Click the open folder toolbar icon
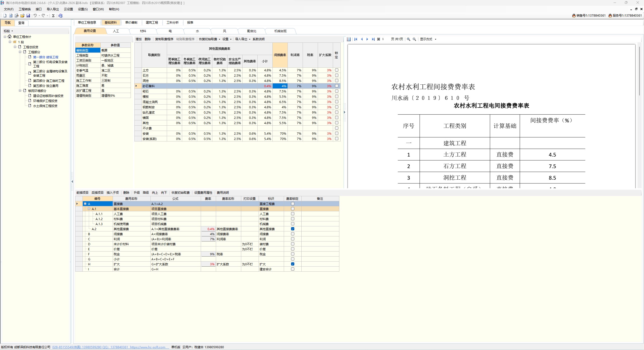 (22, 16)
